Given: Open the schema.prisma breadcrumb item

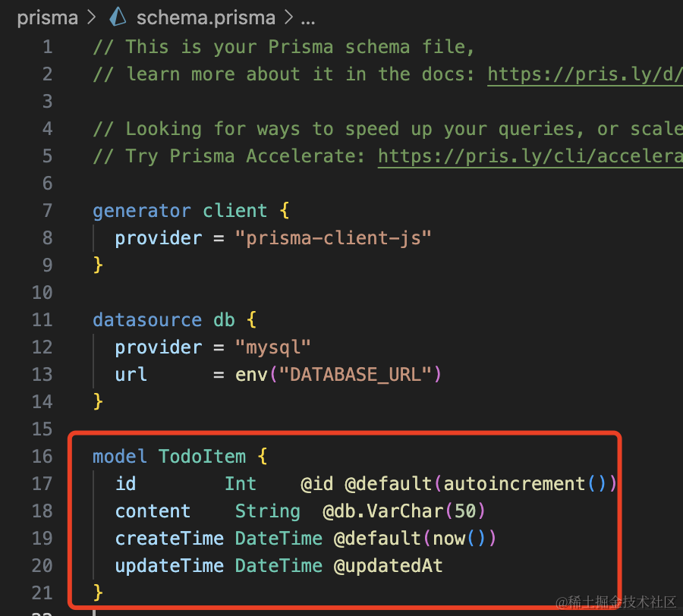Looking at the screenshot, I should [206, 17].
